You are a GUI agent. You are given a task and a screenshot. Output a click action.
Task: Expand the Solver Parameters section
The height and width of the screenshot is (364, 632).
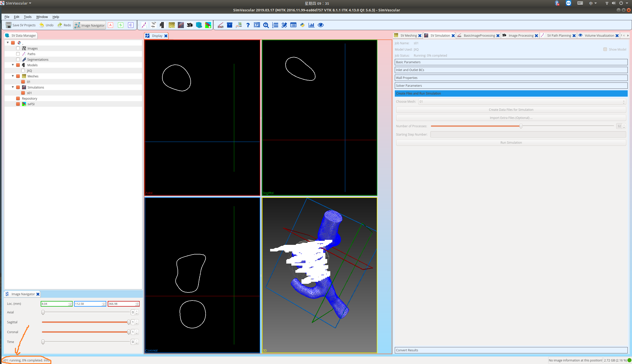pos(511,85)
